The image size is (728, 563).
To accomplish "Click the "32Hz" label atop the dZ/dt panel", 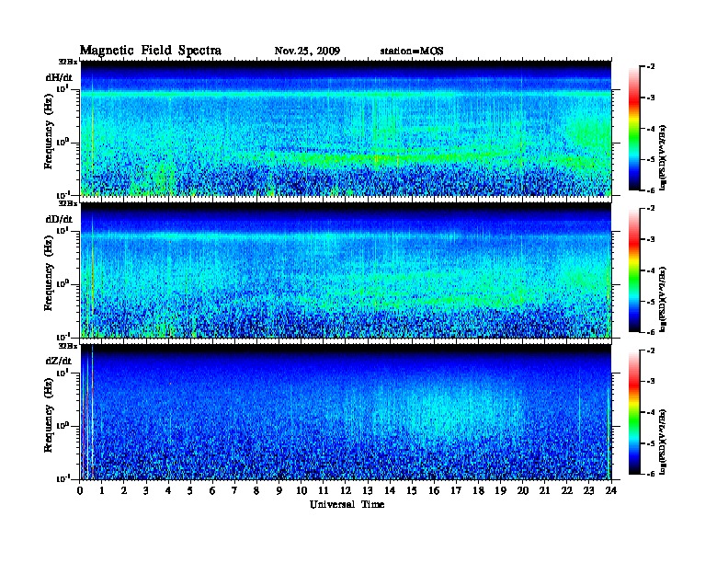I will (68, 346).
